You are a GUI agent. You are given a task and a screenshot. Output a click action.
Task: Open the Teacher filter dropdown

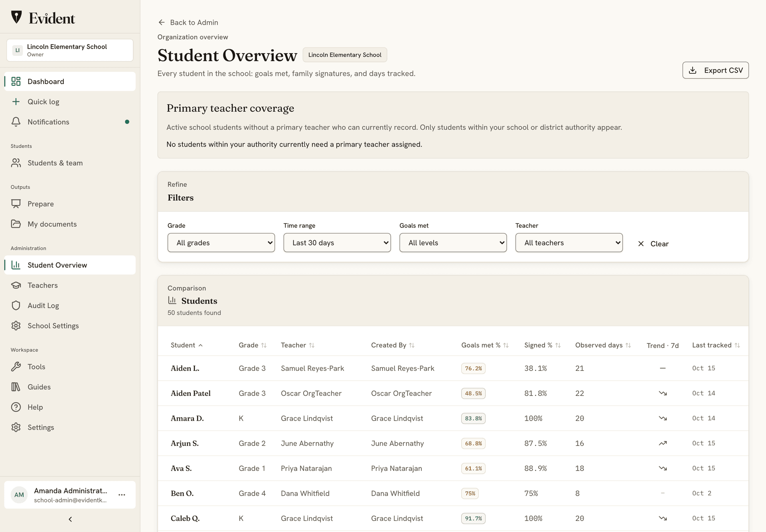[x=569, y=243]
